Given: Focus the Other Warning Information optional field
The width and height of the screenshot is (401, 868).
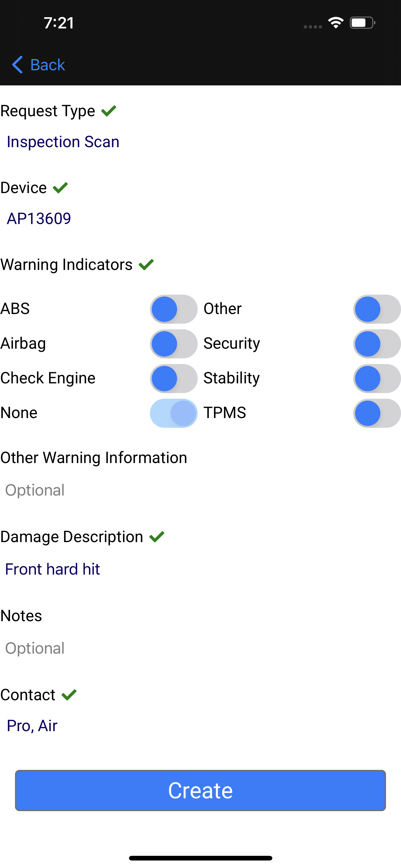Looking at the screenshot, I should tap(200, 490).
